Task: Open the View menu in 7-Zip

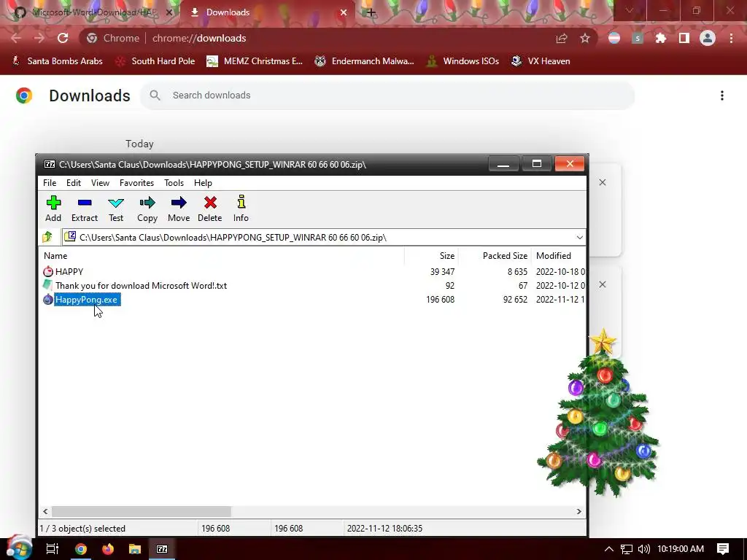Action: [x=100, y=183]
